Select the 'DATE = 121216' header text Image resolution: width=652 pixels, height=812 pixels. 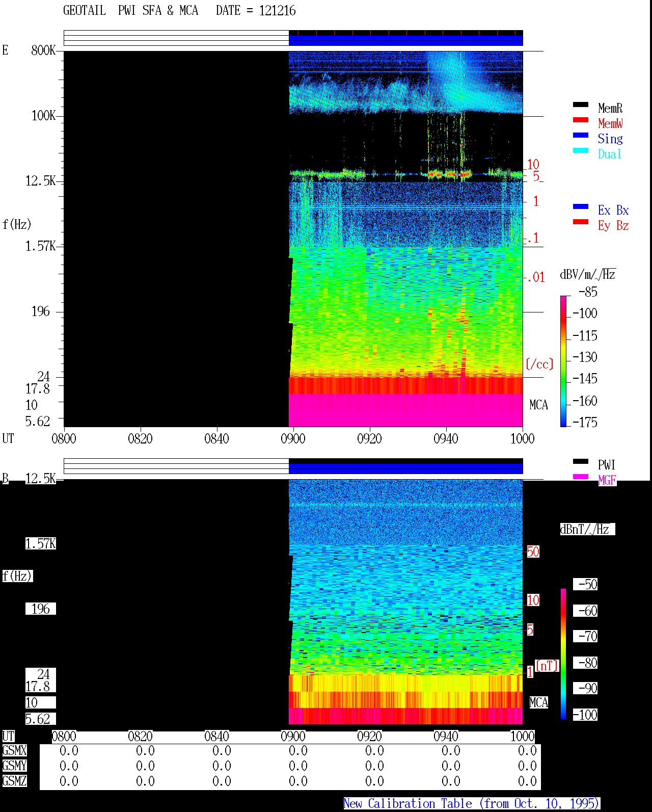(256, 11)
